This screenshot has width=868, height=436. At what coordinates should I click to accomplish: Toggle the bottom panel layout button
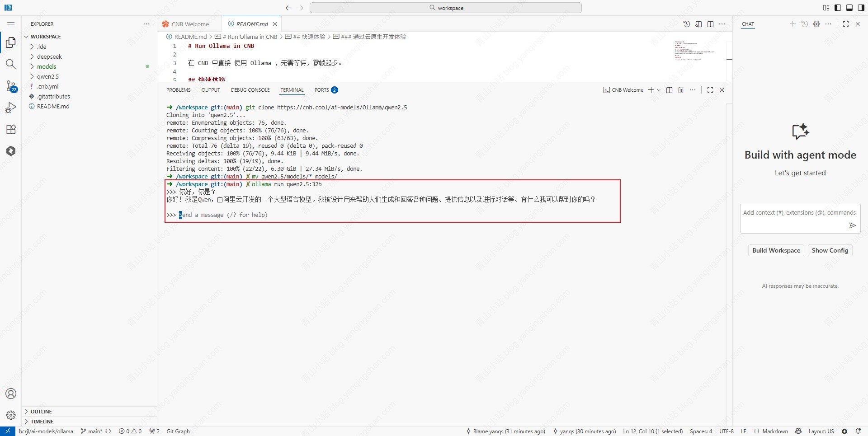click(849, 8)
